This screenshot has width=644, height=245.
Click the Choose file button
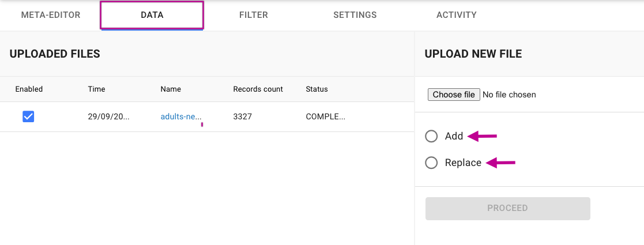coord(454,95)
